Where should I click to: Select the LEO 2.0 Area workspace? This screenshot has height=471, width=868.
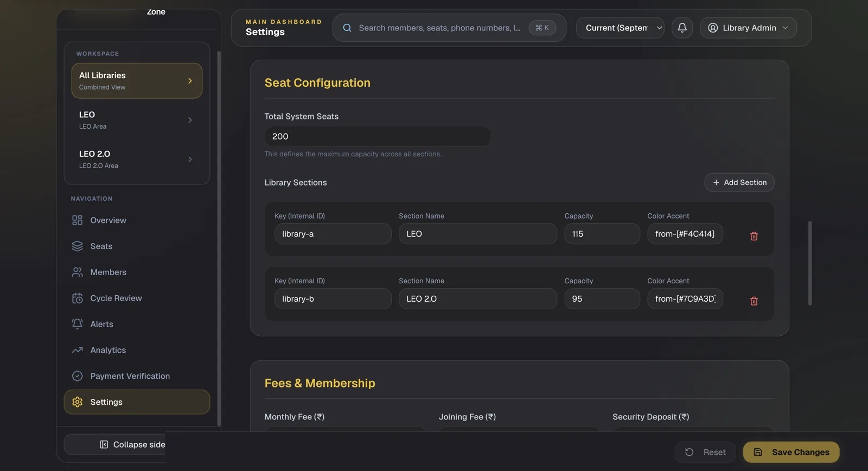[137, 160]
